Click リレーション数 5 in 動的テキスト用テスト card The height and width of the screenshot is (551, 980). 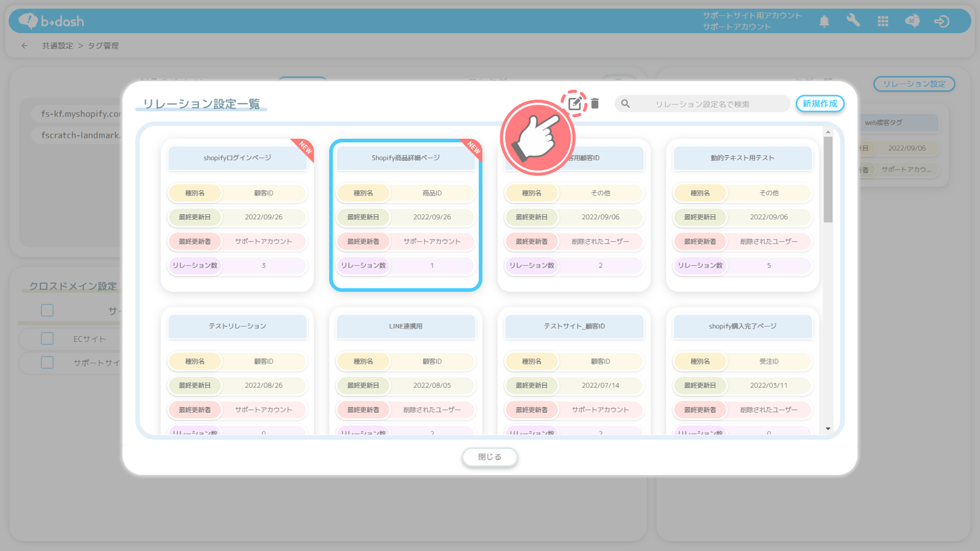[768, 265]
